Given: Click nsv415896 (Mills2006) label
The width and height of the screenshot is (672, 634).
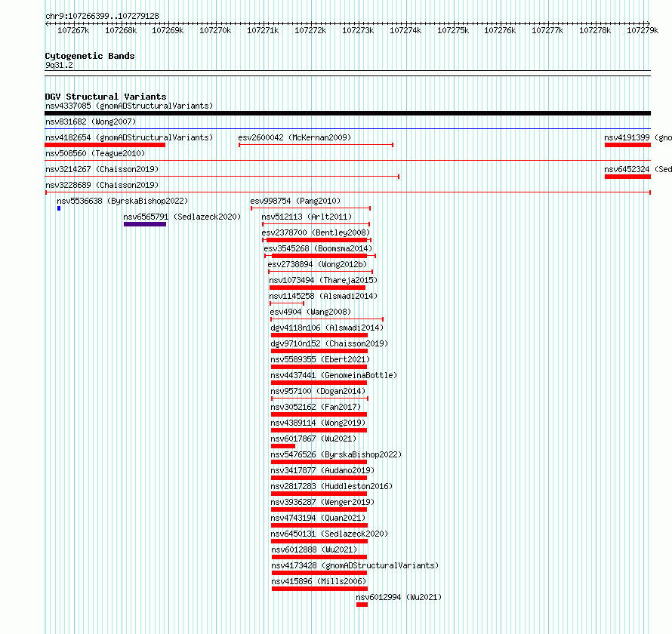Looking at the screenshot, I should [319, 581].
